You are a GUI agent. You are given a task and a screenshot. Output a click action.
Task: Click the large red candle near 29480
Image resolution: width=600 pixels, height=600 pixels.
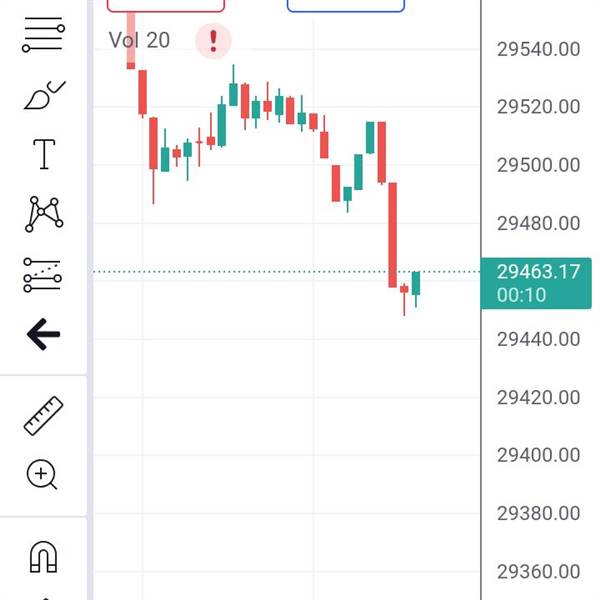click(x=393, y=235)
